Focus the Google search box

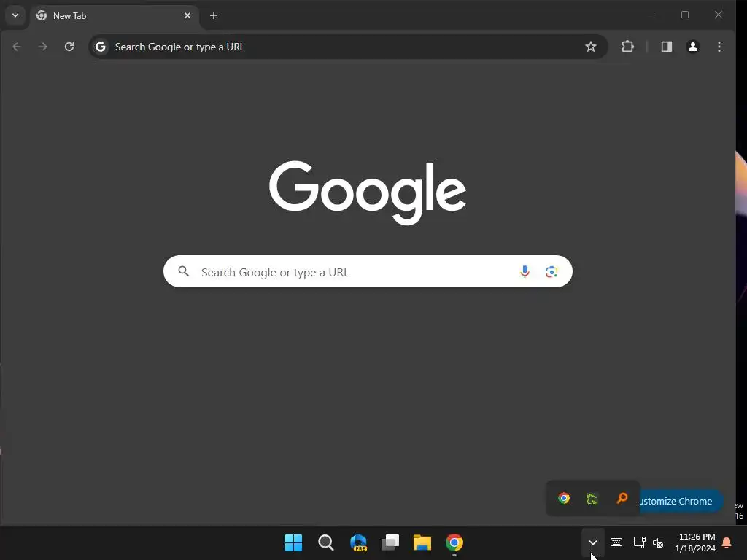pyautogui.click(x=368, y=271)
